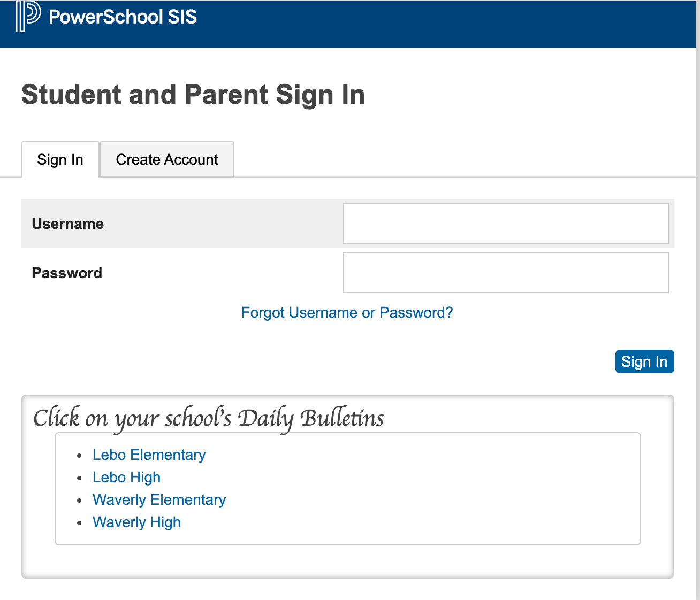Click the bullet beside Waverly Elementary
Image resolution: width=700 pixels, height=600 pixels.
point(79,501)
